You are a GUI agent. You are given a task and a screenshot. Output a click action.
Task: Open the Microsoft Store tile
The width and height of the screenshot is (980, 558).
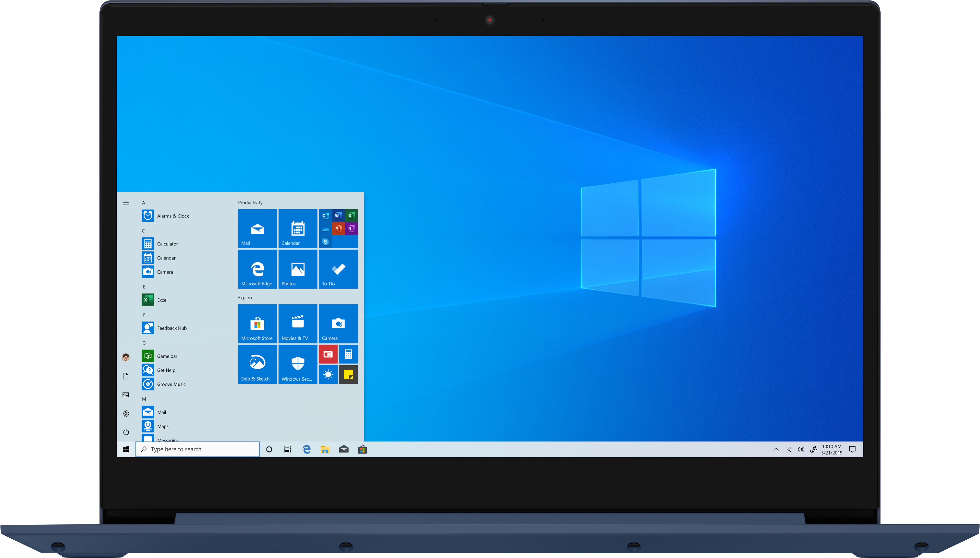click(x=257, y=323)
